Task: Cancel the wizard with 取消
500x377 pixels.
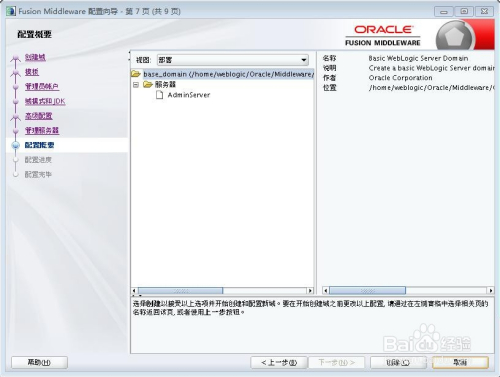Action: (x=460, y=362)
